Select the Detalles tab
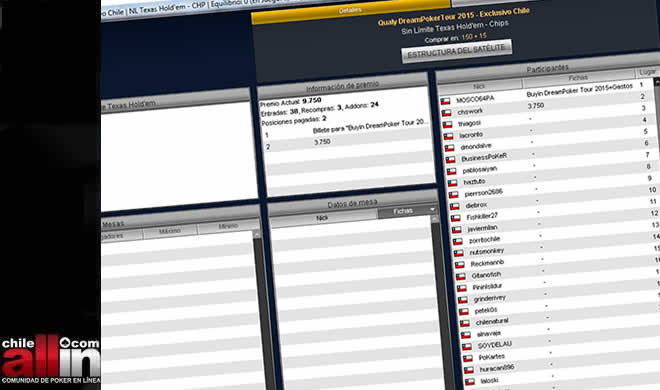This screenshot has width=660, height=390. [350, 10]
